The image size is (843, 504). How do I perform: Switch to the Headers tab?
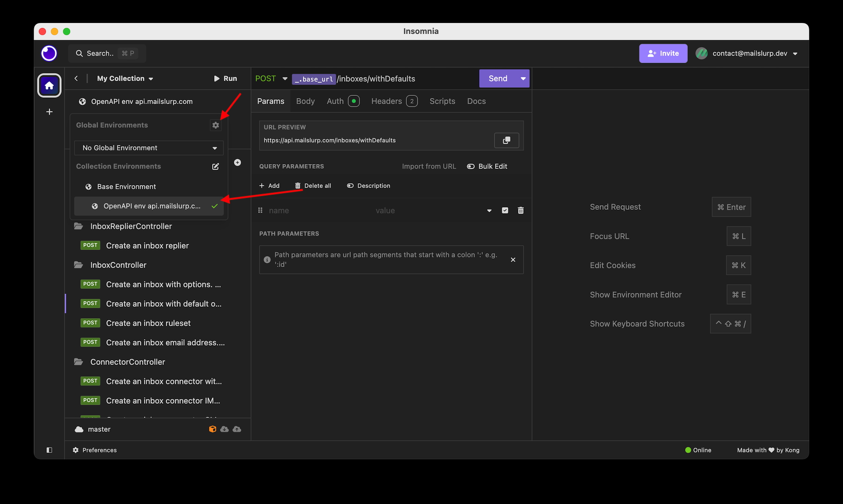[394, 101]
